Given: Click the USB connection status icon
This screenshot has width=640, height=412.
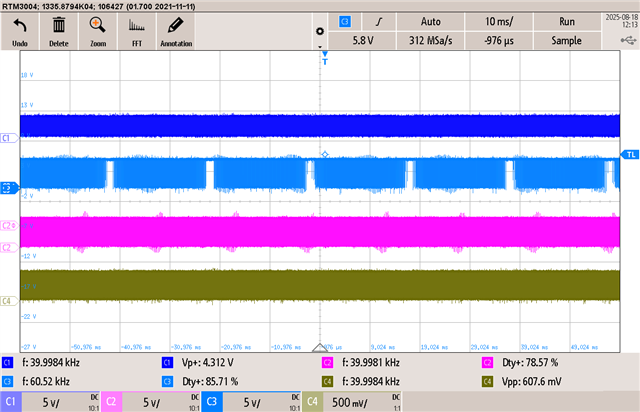Looking at the screenshot, I should (629, 40).
